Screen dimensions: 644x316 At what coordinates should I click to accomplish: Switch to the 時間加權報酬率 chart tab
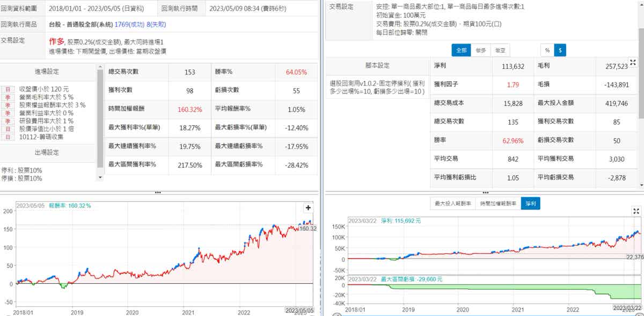[499, 203]
